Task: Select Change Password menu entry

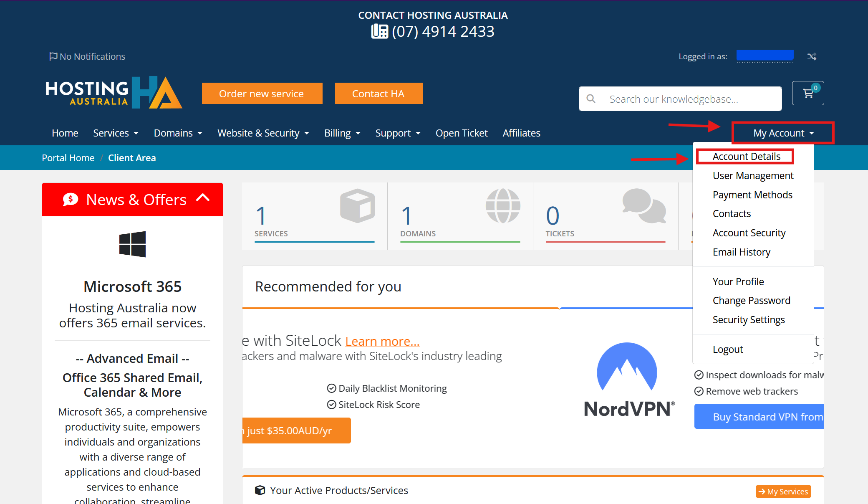Action: [752, 301]
